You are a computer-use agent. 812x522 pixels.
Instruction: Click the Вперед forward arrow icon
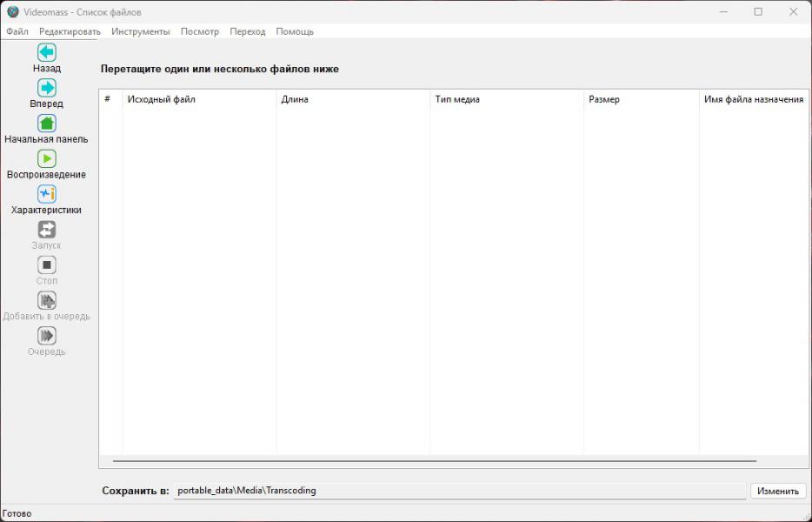pos(47,88)
